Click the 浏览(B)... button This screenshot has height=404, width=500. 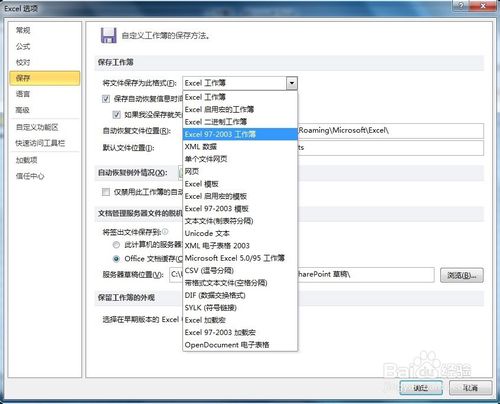point(462,275)
